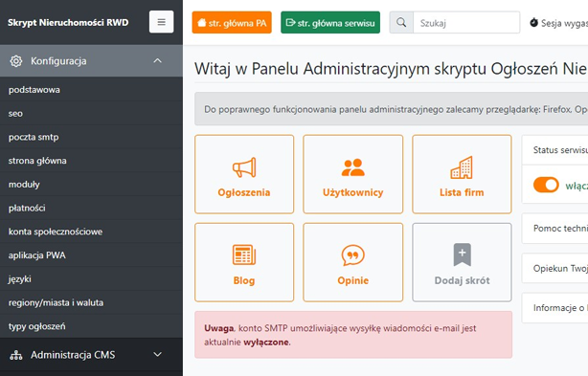588x376 pixels.
Task: Open the Blog label link
Action: pyautogui.click(x=244, y=280)
